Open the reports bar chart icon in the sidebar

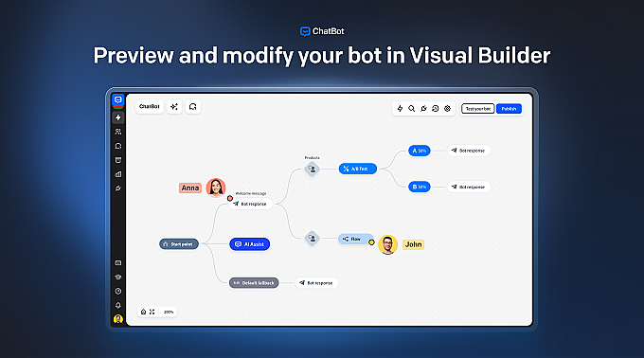click(117, 174)
